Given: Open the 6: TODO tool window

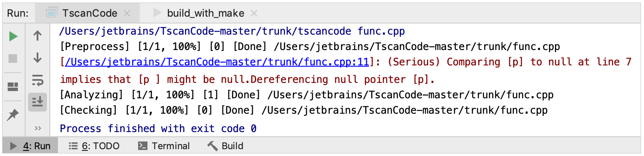Looking at the screenshot, I should pos(94,146).
